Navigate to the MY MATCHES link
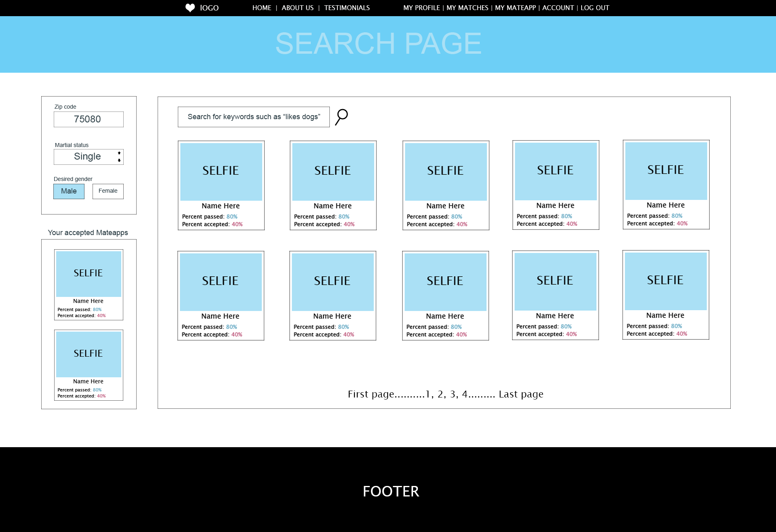The height and width of the screenshot is (532, 776). (467, 8)
